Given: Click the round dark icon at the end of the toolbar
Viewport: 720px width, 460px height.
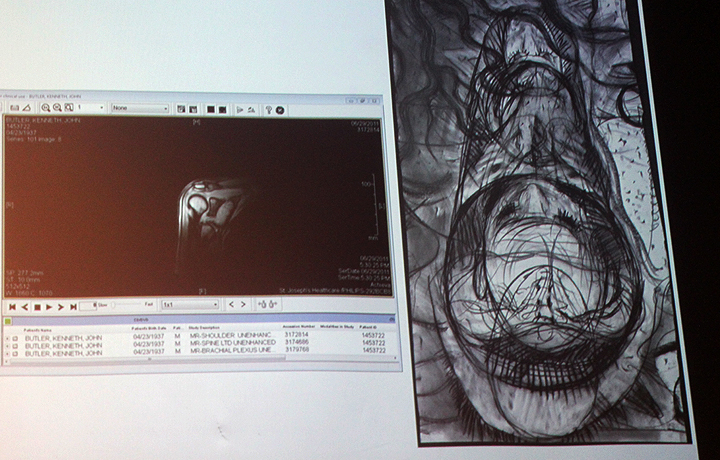Looking at the screenshot, I should pyautogui.click(x=280, y=110).
